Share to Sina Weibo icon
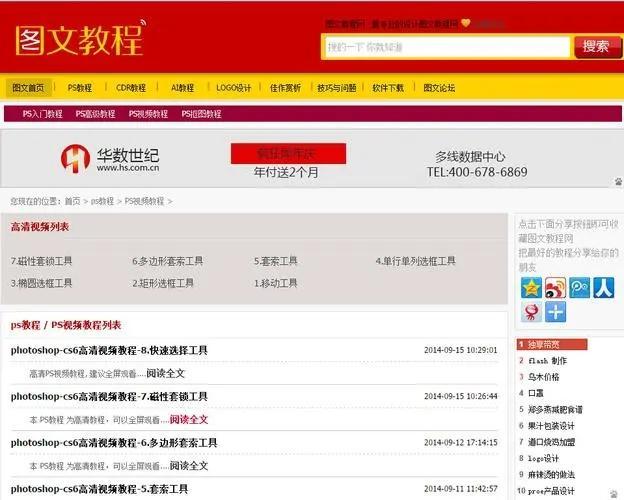624x500 pixels. pyautogui.click(x=556, y=288)
